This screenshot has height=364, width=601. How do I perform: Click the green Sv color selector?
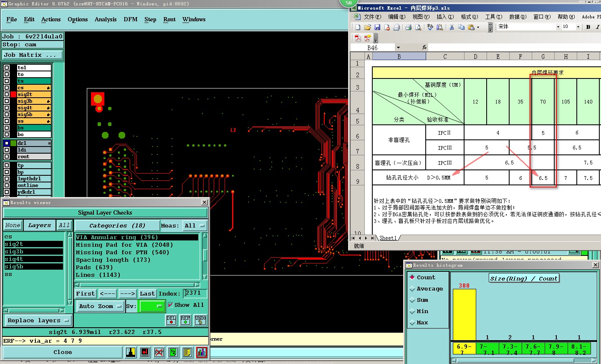[151, 306]
